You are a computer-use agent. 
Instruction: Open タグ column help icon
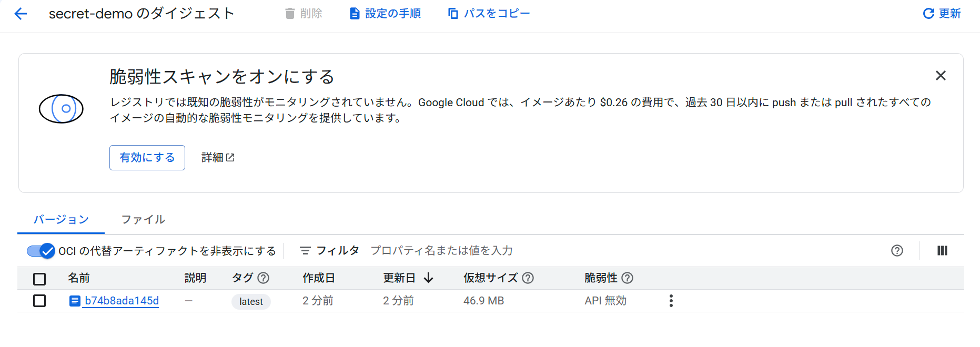point(264,278)
